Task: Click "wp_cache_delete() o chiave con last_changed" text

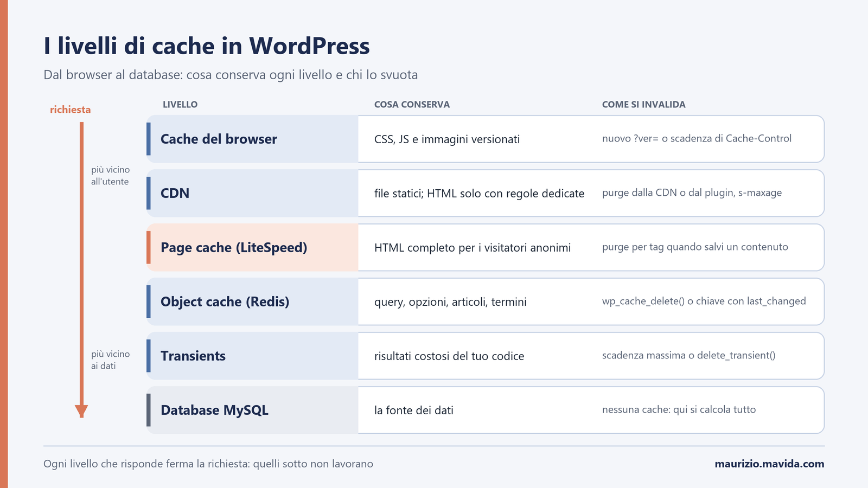Action: tap(704, 301)
